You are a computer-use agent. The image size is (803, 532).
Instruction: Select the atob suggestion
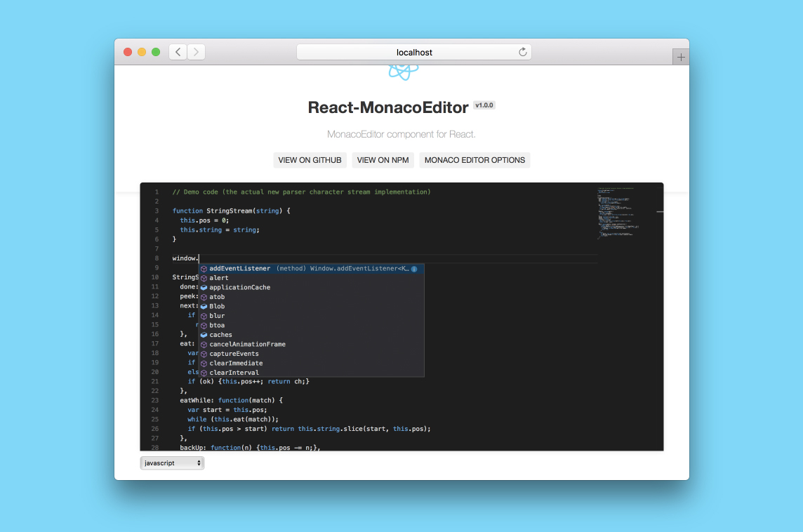312,297
